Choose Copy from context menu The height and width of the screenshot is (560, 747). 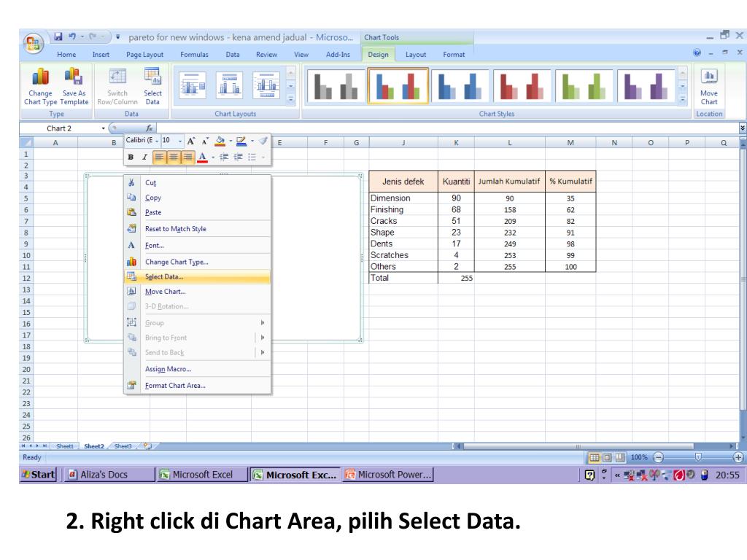(x=197, y=198)
